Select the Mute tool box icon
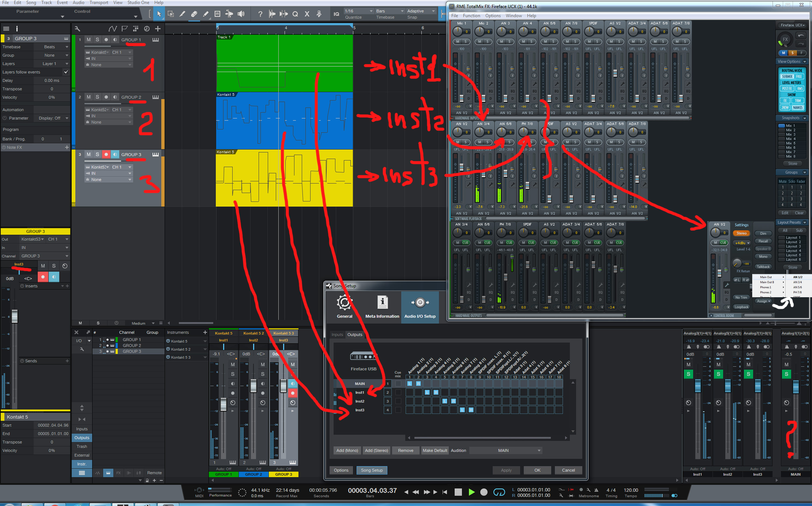This screenshot has width=812, height=506. click(217, 14)
